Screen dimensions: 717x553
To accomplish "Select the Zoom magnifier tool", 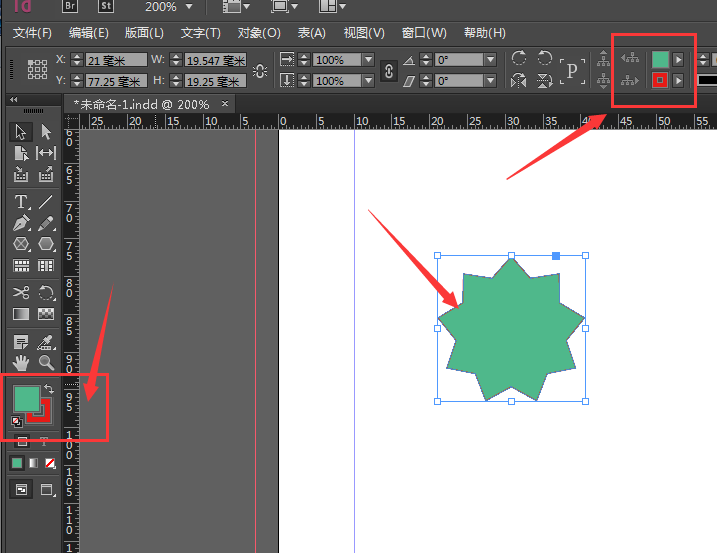I will pyautogui.click(x=46, y=363).
